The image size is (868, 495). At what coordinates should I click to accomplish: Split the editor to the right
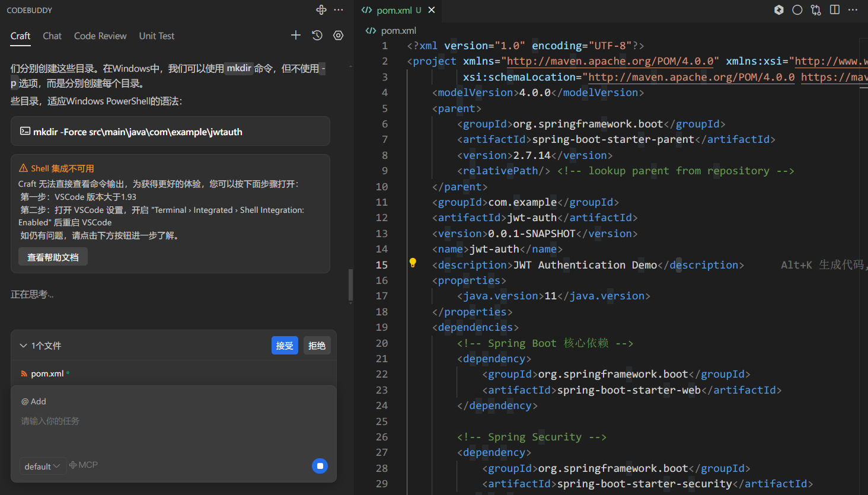[835, 9]
